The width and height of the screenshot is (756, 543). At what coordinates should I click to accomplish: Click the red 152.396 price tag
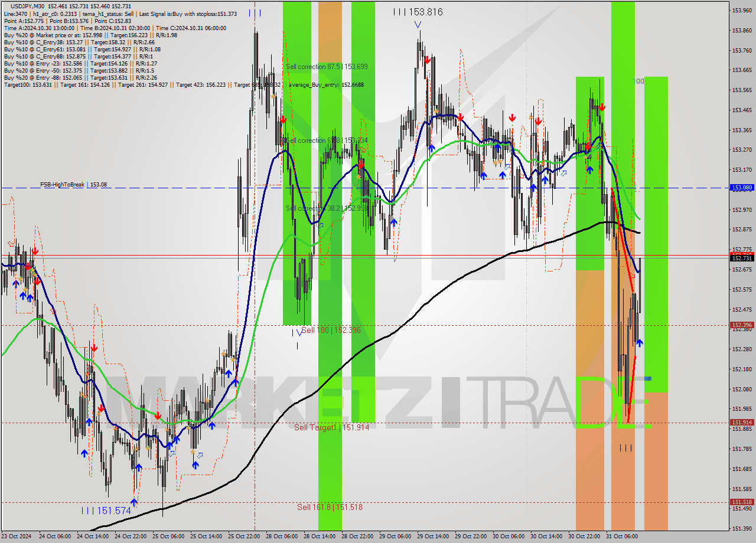742,325
